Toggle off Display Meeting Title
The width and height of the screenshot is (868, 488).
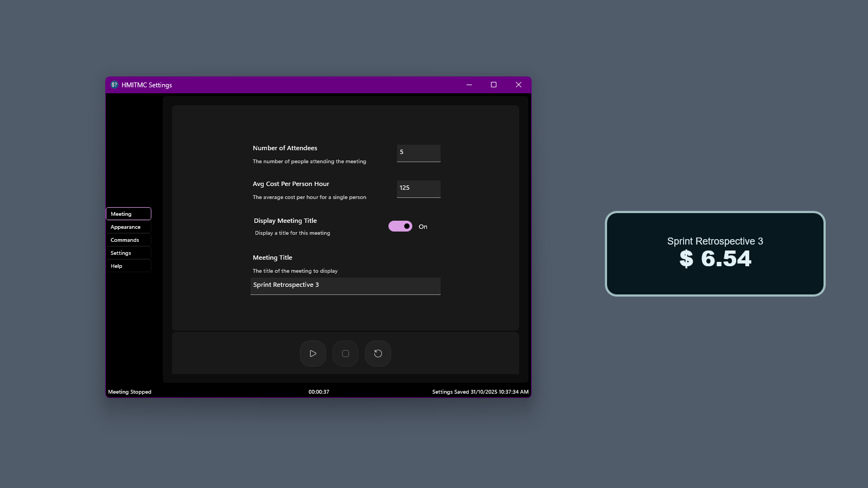point(400,226)
